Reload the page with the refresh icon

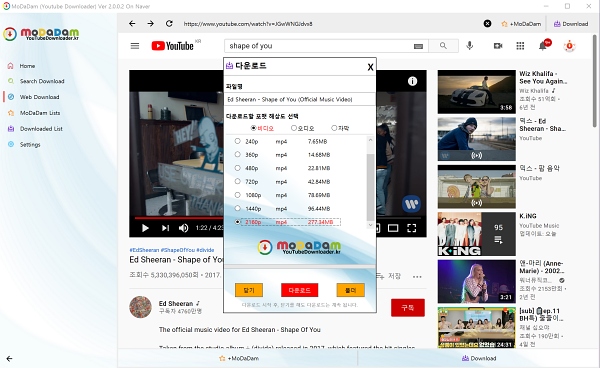click(x=169, y=24)
